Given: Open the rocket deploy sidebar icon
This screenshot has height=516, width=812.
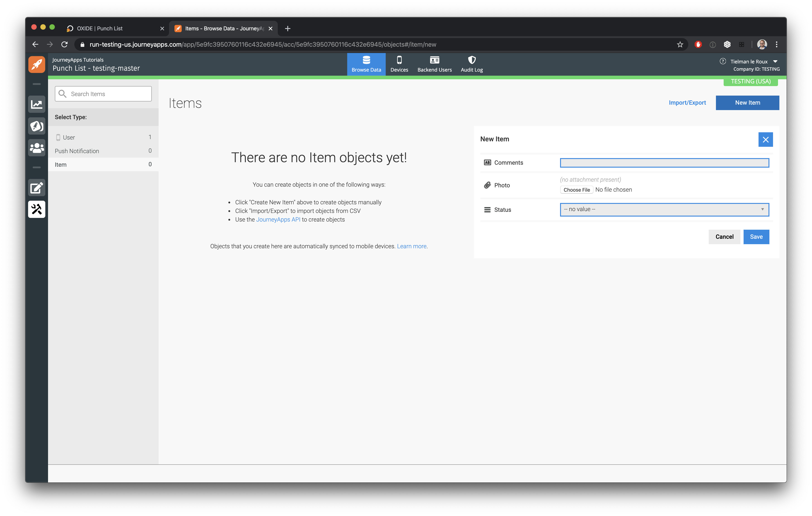Looking at the screenshot, I should tap(36, 126).
